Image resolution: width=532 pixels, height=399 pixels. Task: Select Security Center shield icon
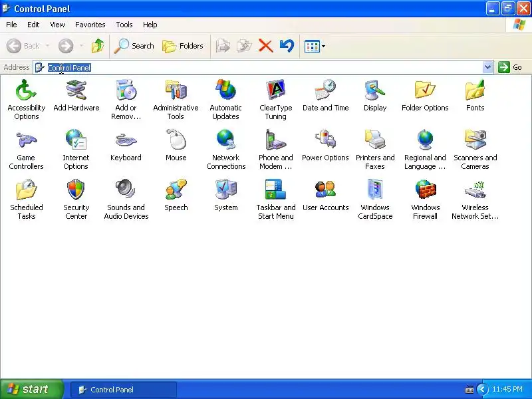[x=76, y=190]
